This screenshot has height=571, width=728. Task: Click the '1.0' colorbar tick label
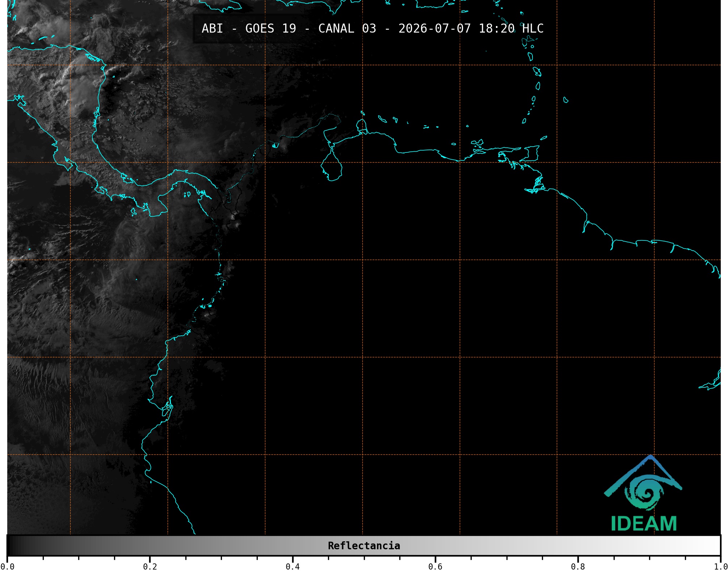point(720,567)
